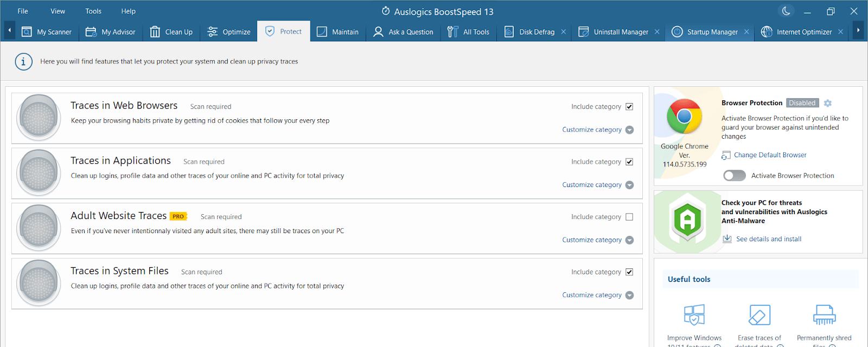This screenshot has width=868, height=347.
Task: Click the PRO badge on Adult Website Traces
Action: (178, 216)
